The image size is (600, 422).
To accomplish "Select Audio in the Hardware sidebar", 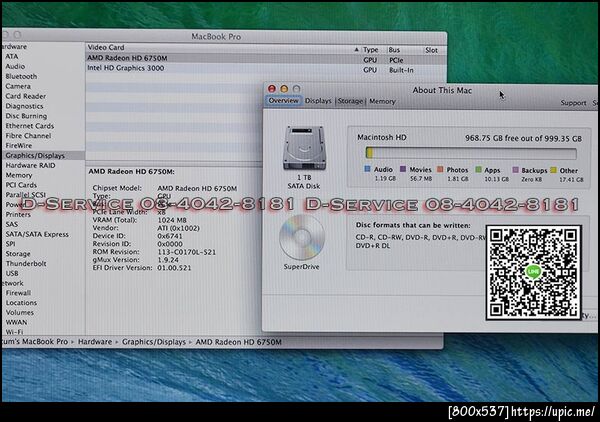I will pyautogui.click(x=15, y=66).
